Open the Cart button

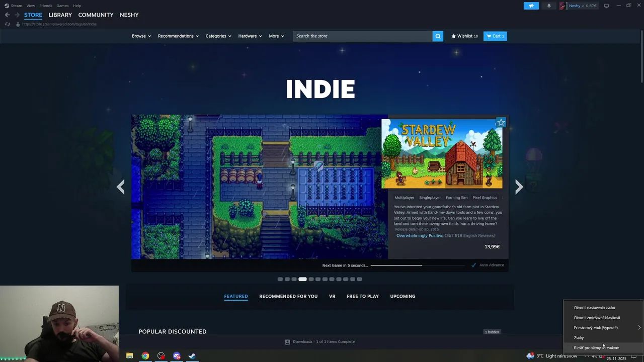tap(495, 36)
